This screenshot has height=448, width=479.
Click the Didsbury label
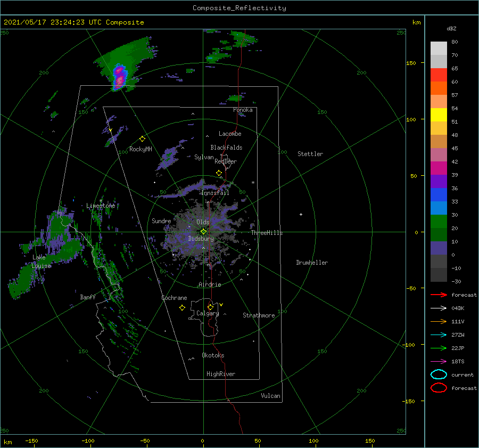point(201,239)
